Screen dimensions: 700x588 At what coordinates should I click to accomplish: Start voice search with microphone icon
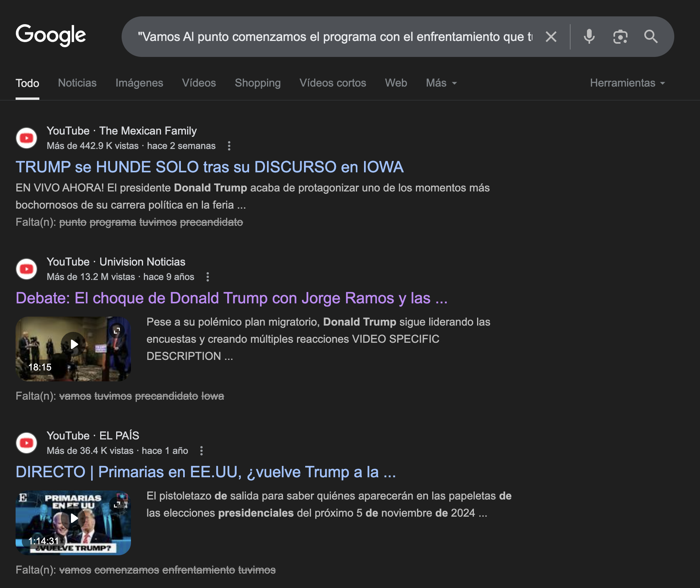[589, 37]
